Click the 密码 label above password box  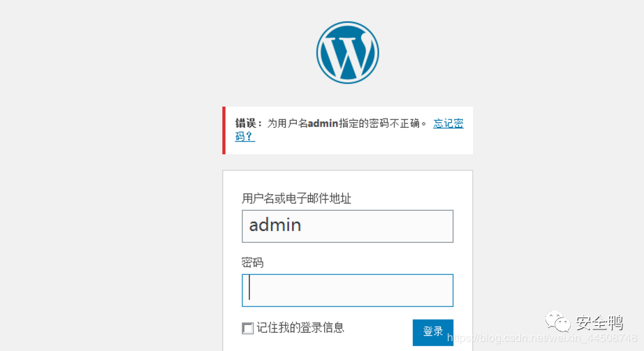pyautogui.click(x=252, y=263)
